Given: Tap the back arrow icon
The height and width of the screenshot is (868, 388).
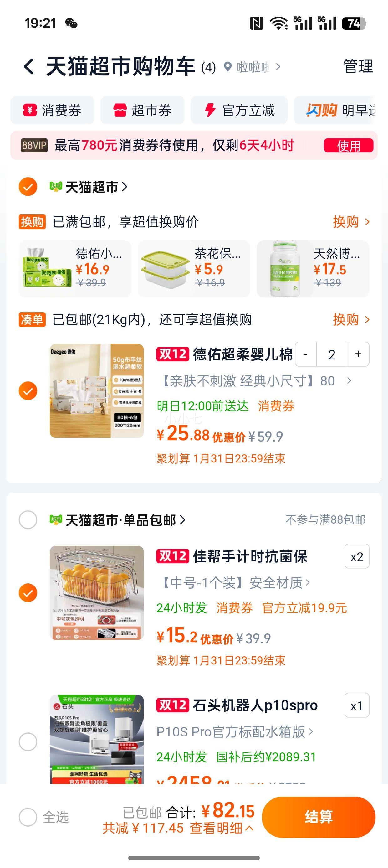Looking at the screenshot, I should tap(29, 66).
